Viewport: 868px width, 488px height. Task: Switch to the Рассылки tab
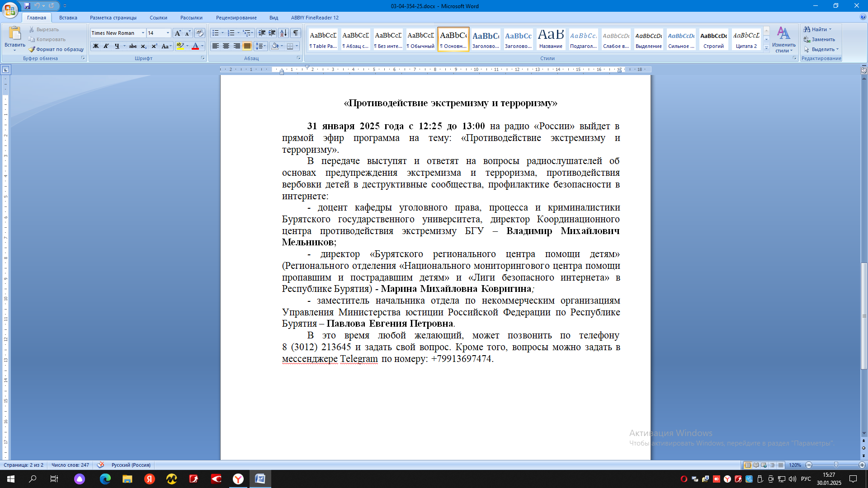[x=191, y=18]
